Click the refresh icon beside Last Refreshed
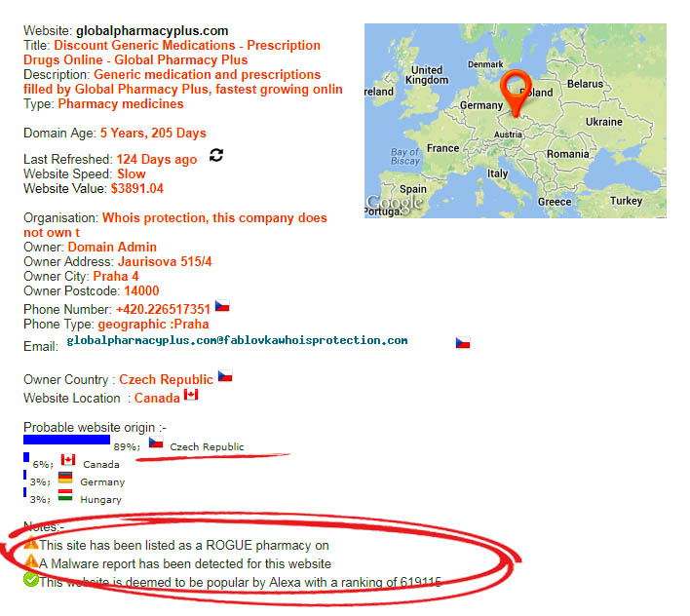The width and height of the screenshot is (690, 616). (x=216, y=155)
